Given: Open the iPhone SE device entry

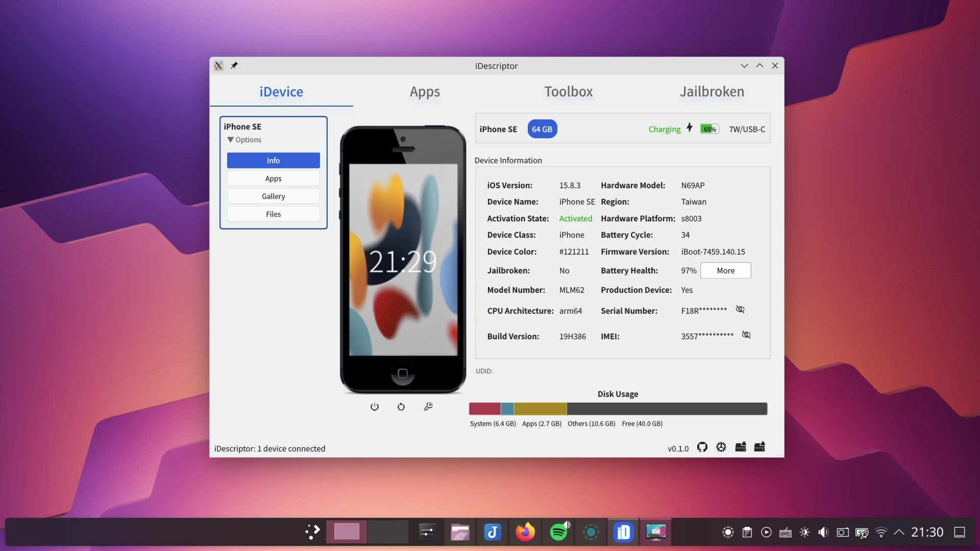Looking at the screenshot, I should coord(242,127).
